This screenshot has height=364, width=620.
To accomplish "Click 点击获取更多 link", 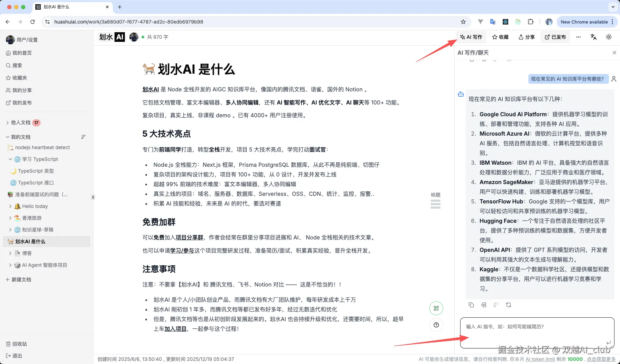I will tap(601, 359).
